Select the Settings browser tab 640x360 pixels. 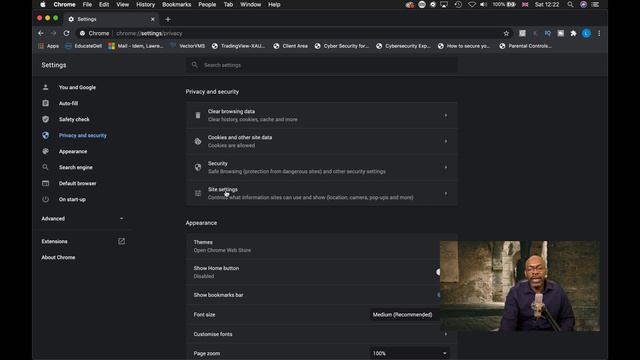[111, 19]
